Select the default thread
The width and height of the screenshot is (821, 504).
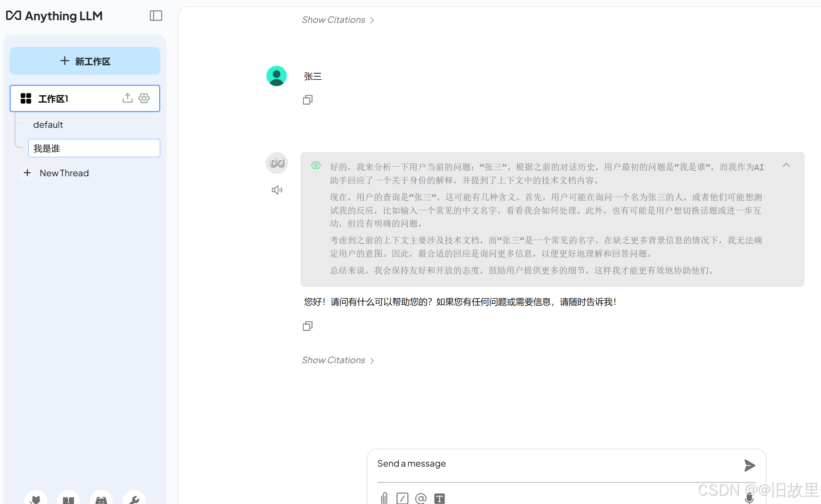tap(48, 125)
